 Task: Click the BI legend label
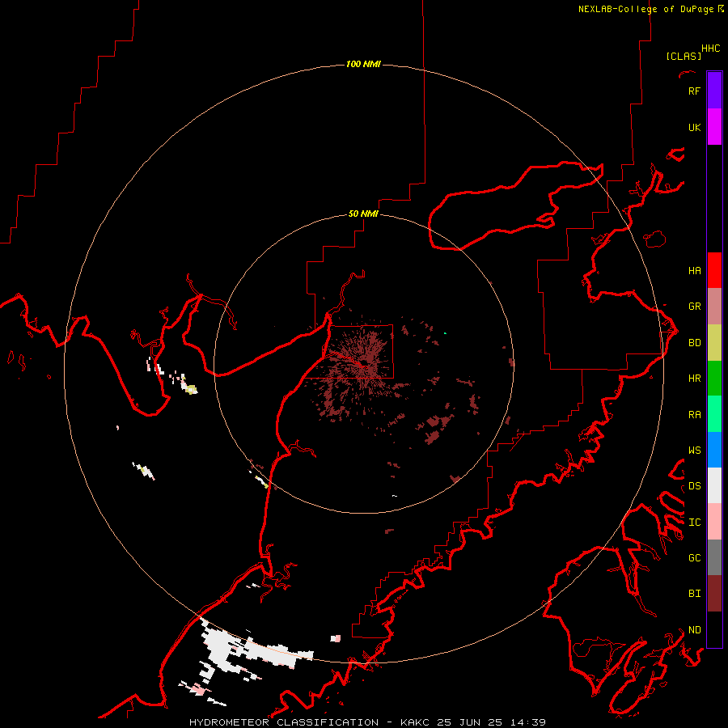click(694, 594)
